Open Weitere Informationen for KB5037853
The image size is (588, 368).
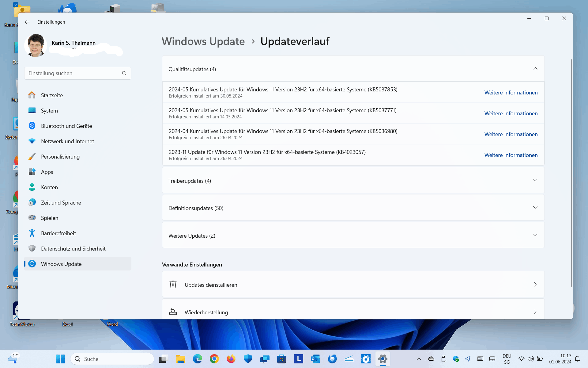511,93
